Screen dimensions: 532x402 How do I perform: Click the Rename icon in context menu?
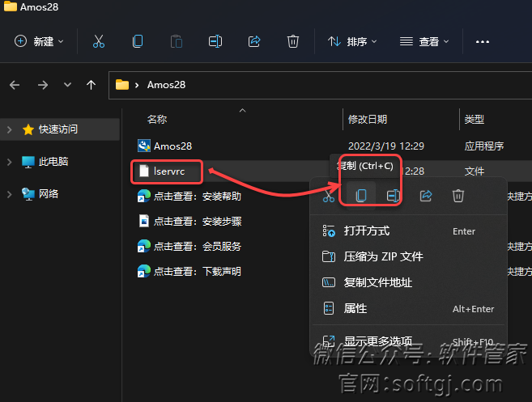coord(394,196)
